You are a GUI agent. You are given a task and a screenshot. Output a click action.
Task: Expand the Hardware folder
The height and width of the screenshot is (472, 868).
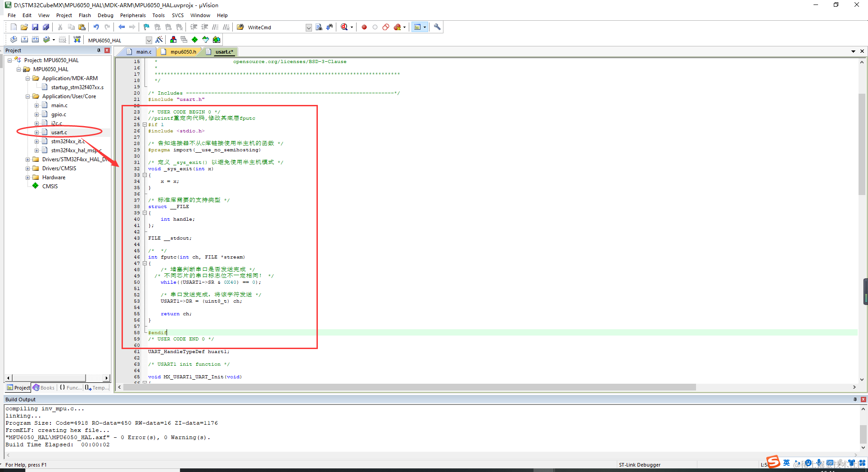[x=27, y=177]
